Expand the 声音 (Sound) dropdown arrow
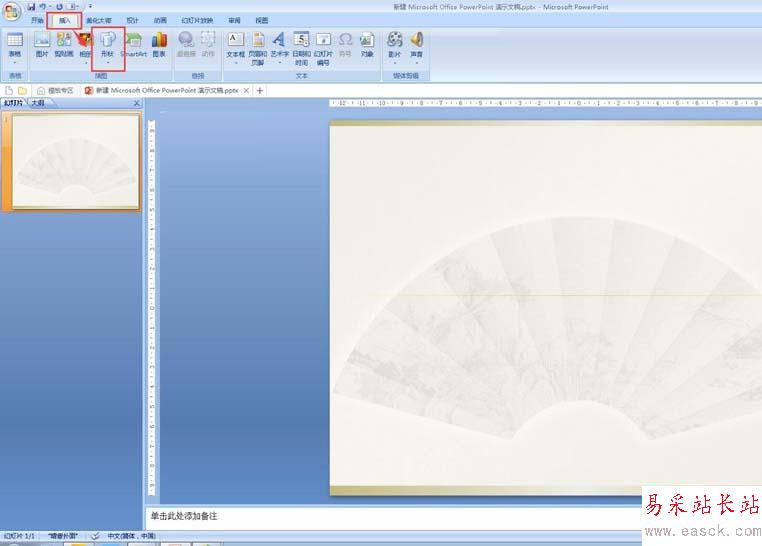The image size is (762, 546). pyautogui.click(x=416, y=63)
